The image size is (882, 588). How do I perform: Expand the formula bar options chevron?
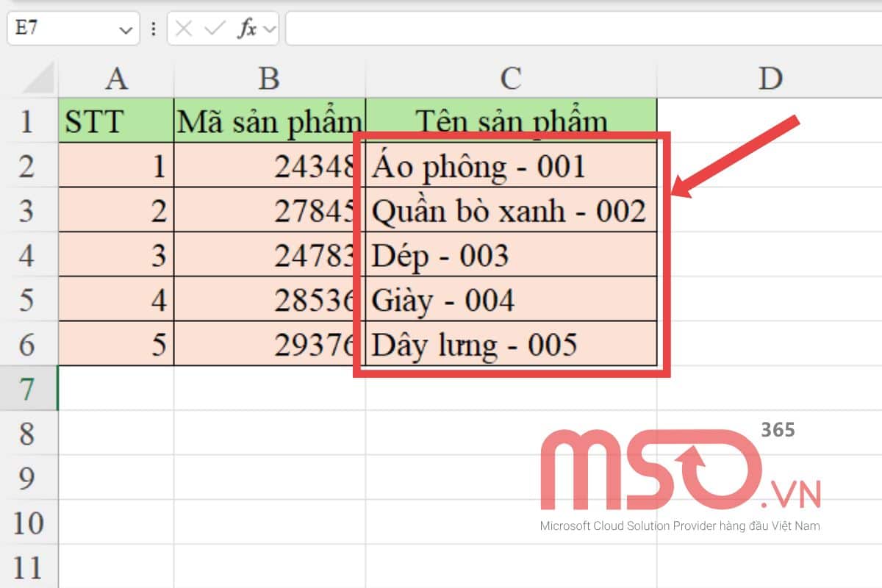[x=269, y=29]
